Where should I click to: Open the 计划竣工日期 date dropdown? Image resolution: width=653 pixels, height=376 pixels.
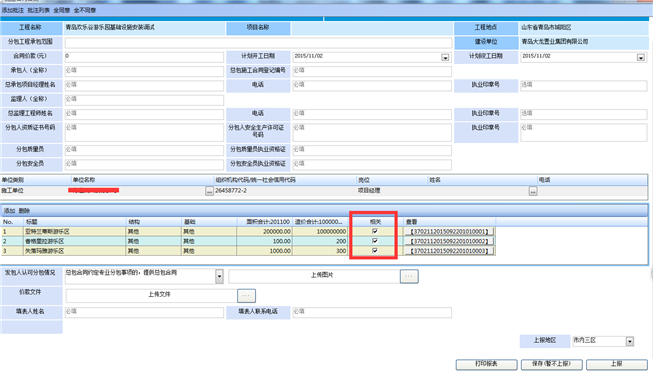(x=641, y=57)
